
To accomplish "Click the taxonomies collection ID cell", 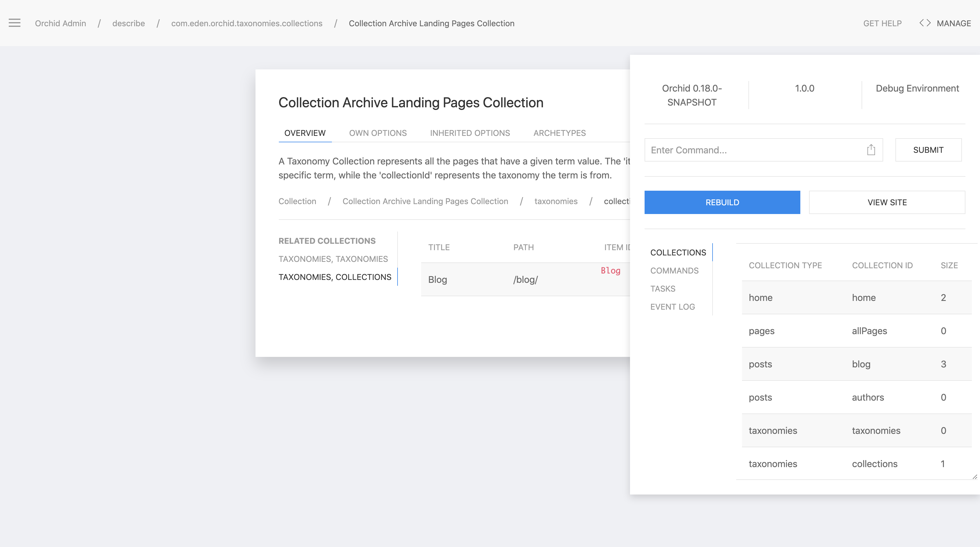I will [x=876, y=431].
